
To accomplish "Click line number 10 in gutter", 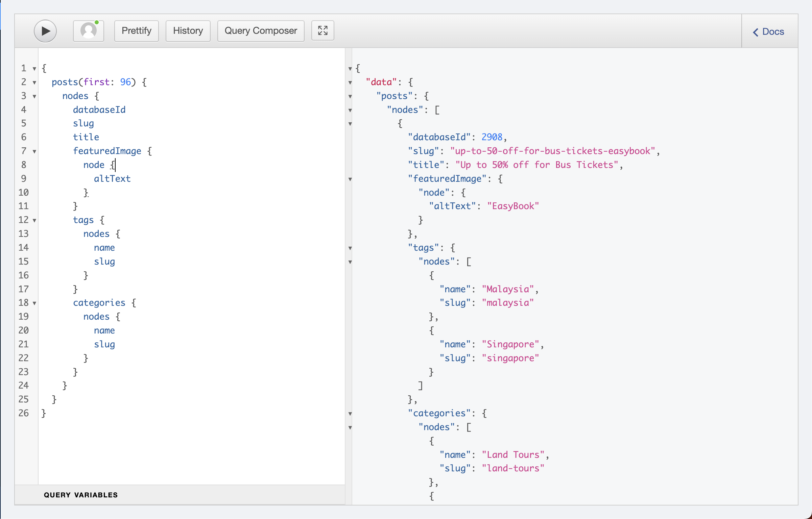I will tap(24, 193).
